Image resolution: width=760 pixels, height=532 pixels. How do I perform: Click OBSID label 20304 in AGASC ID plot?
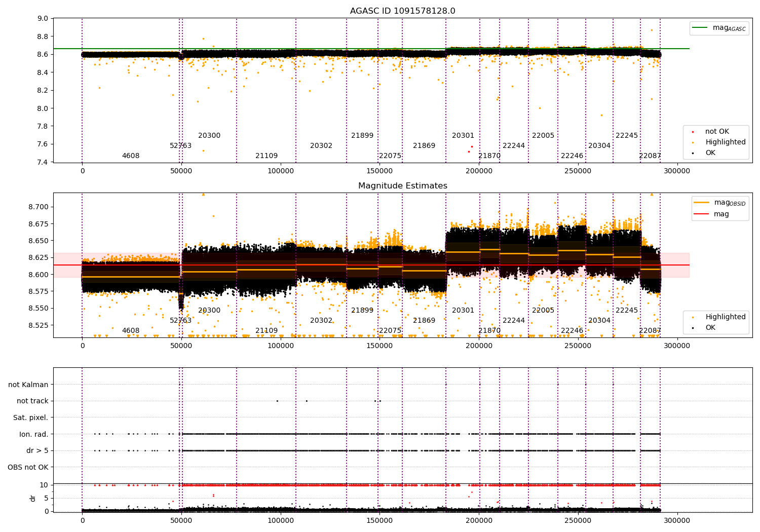[599, 146]
